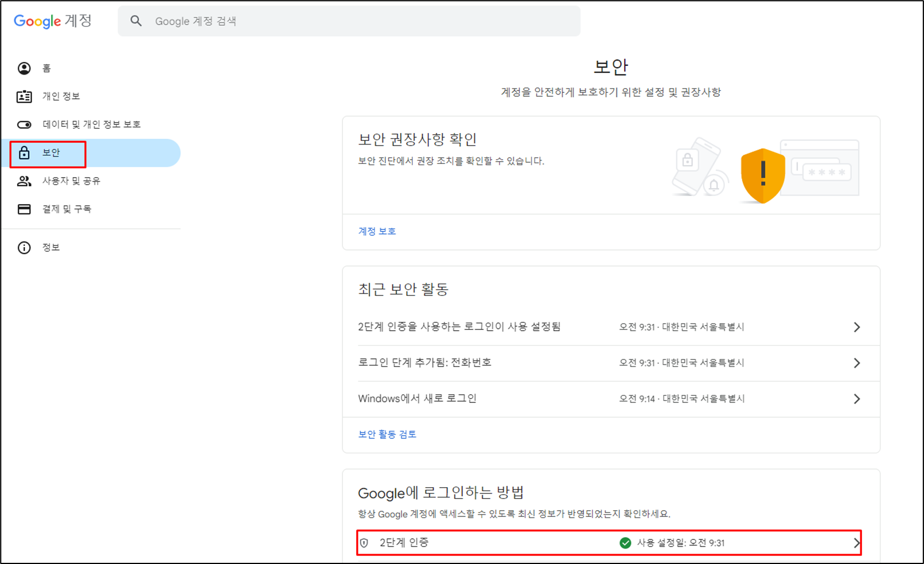Click the magnifier search icon
Viewport: 924px width, 564px height.
tap(136, 21)
